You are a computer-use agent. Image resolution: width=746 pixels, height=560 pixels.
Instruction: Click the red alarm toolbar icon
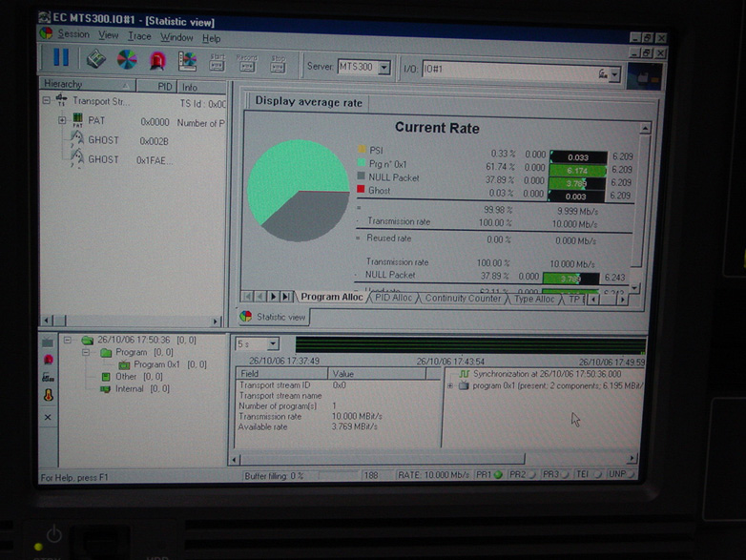pyautogui.click(x=157, y=59)
